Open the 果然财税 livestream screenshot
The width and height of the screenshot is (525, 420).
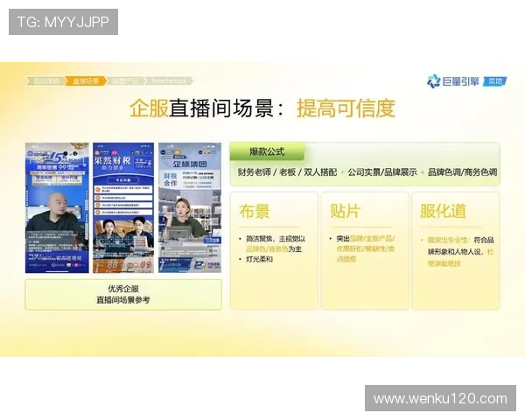point(123,207)
